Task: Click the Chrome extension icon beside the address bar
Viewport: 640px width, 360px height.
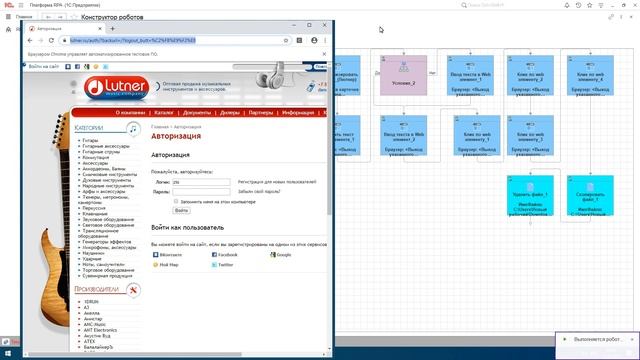Action: tap(300, 40)
